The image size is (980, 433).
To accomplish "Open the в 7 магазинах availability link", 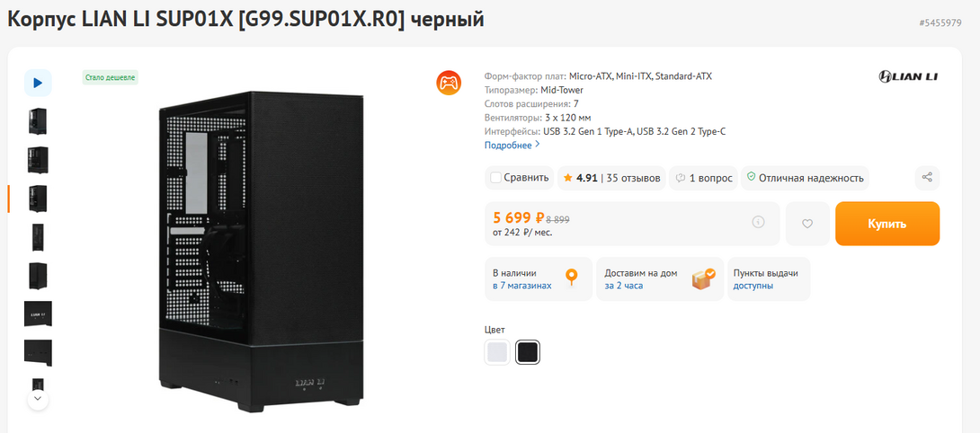I will 521,286.
